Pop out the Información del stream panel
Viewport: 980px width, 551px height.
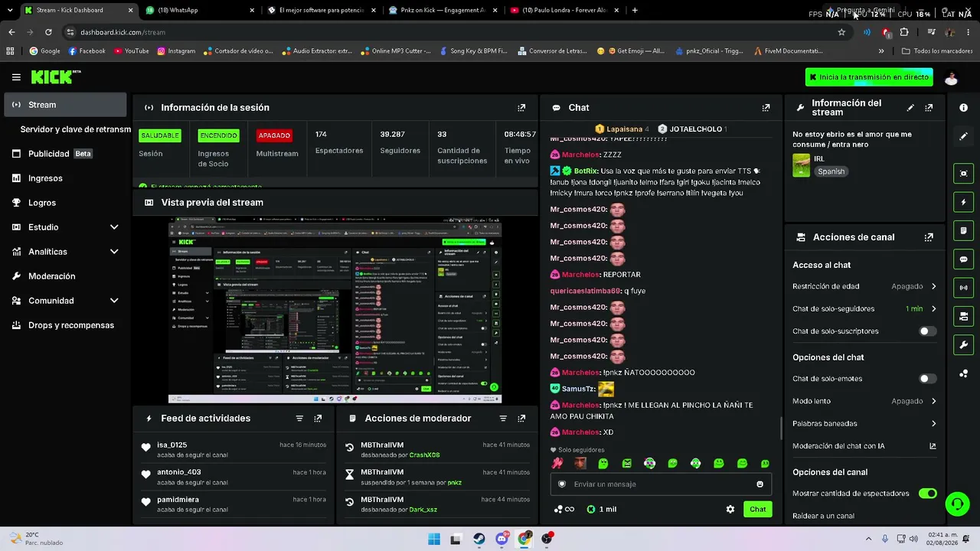tap(929, 108)
